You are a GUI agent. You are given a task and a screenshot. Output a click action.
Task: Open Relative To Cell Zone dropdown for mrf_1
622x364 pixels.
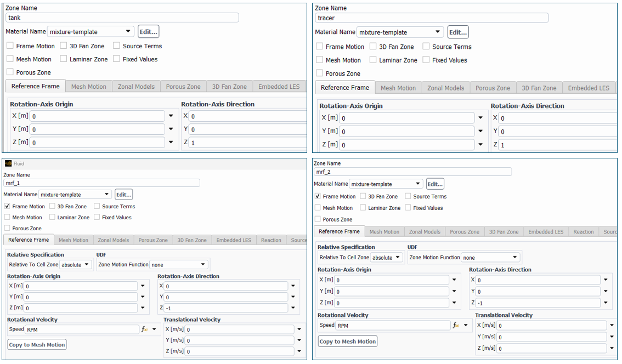[76, 265]
